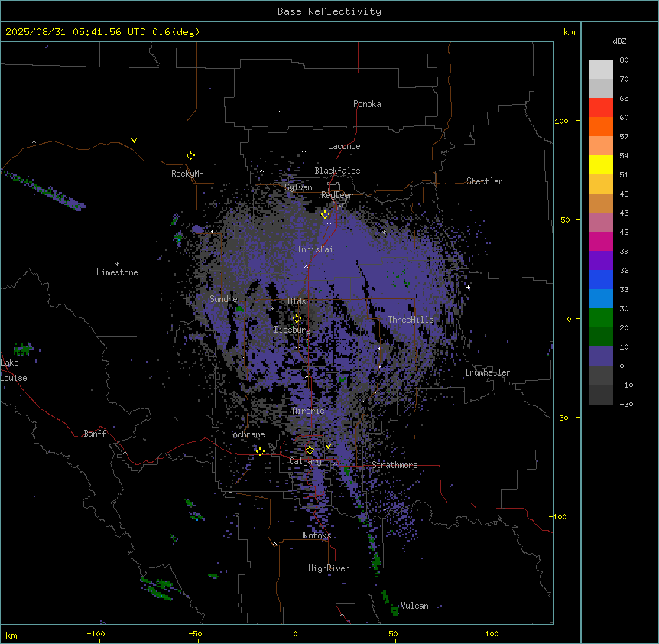659x644 pixels.
Task: Click the bright green 20-30 dBZ swatch
Action: 601,318
